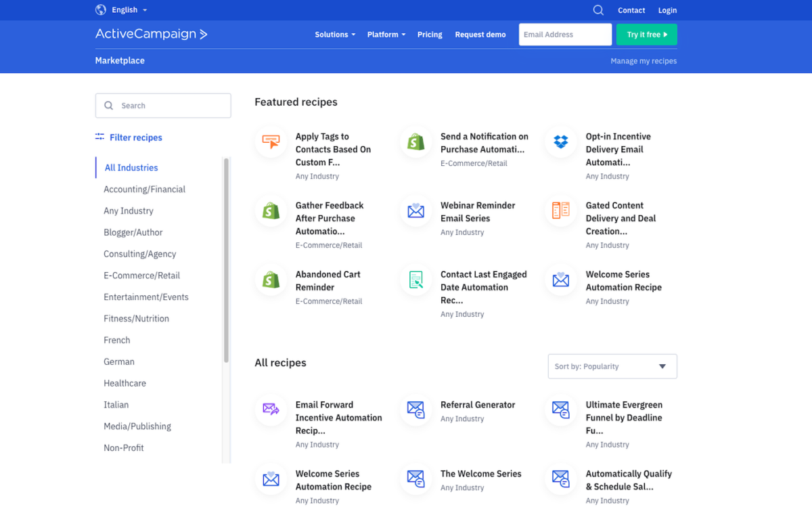Viewport: 812px width, 507px height.
Task: Click the Try it free button
Action: click(x=646, y=35)
